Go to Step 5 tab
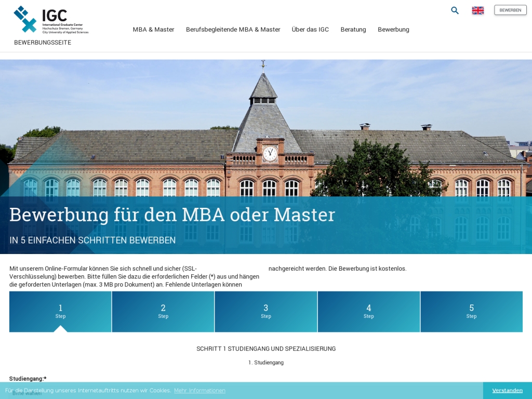The width and height of the screenshot is (532, 399). tap(471, 311)
